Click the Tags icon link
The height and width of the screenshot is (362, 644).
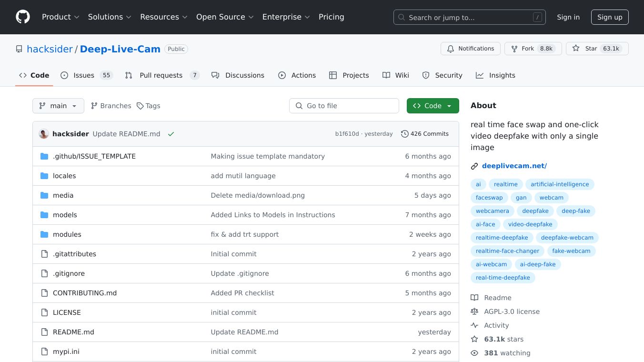(140, 106)
